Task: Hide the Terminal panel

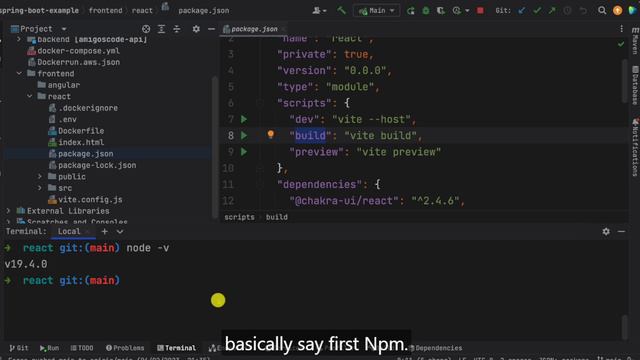Action: coord(621,231)
